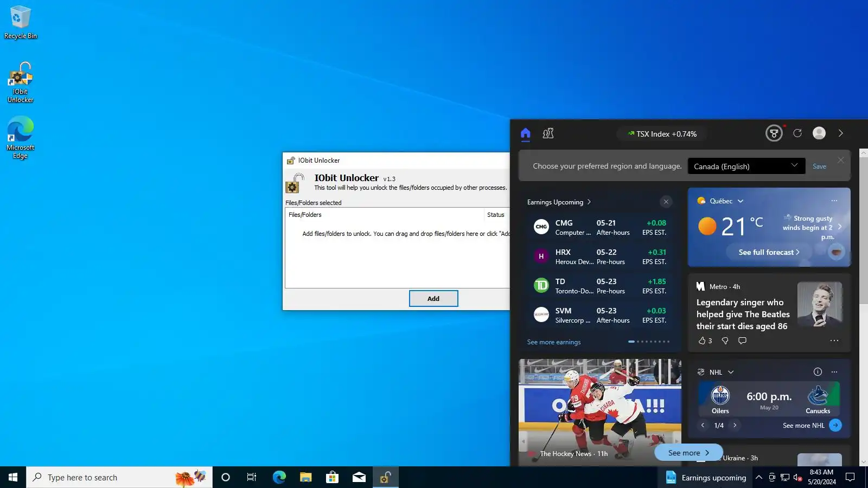Open the Metro article singer thumbnail
This screenshot has width=868, height=488.
click(x=820, y=304)
